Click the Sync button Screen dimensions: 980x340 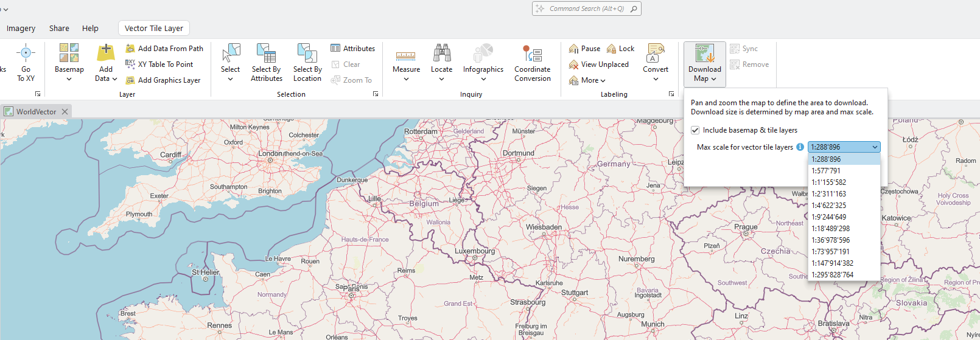[x=744, y=49]
